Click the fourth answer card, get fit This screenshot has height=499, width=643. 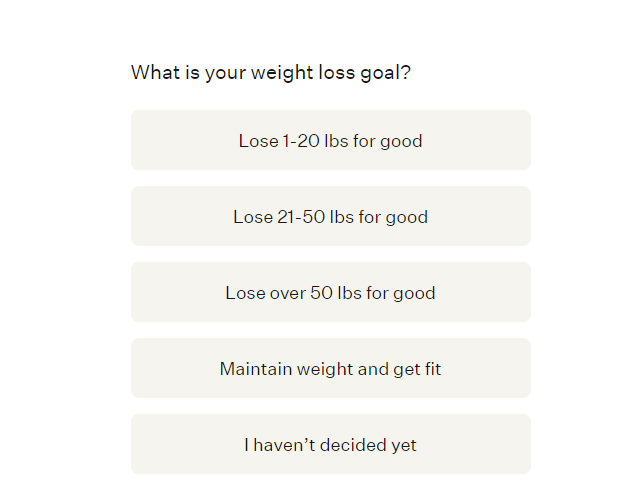pos(331,368)
